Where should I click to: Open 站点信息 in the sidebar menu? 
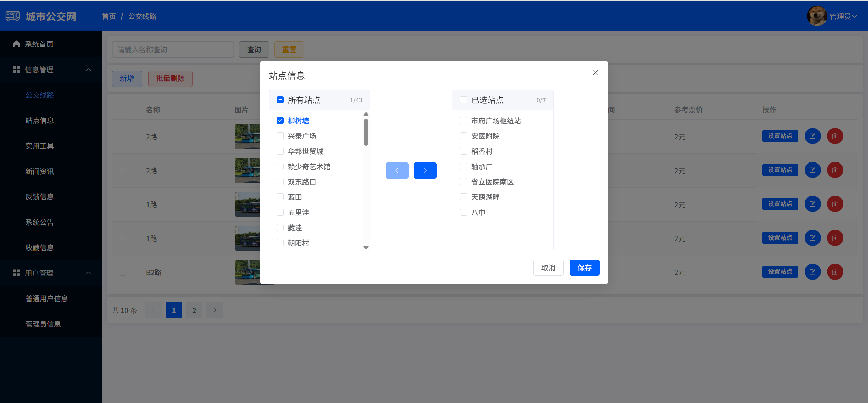(40, 120)
